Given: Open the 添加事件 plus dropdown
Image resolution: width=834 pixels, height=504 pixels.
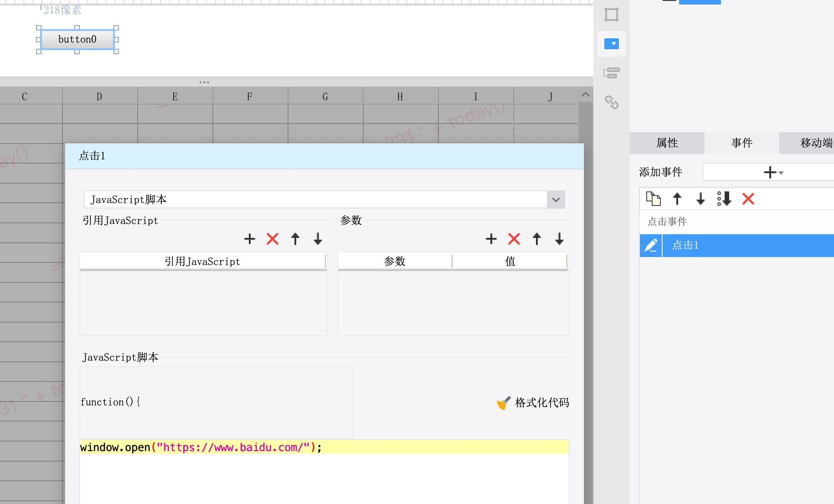Looking at the screenshot, I should [773, 172].
